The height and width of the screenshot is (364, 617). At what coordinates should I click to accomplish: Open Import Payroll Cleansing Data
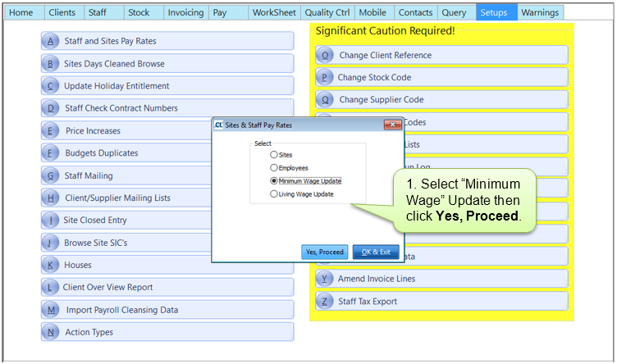pyautogui.click(x=121, y=310)
